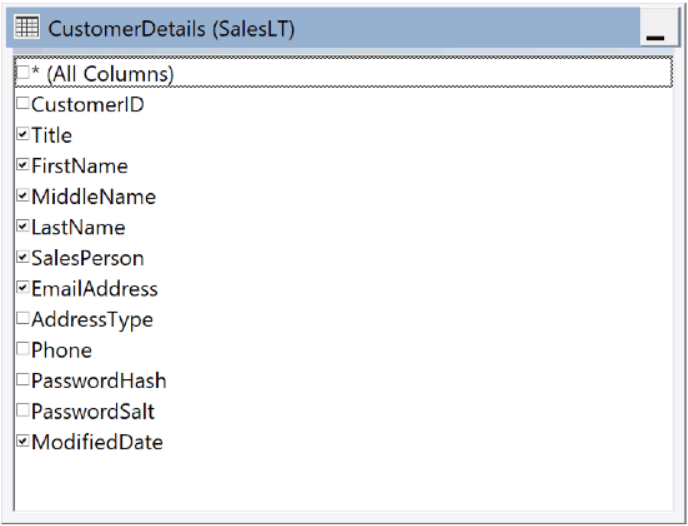Select the PasswordSalt column checkbox

[23, 410]
